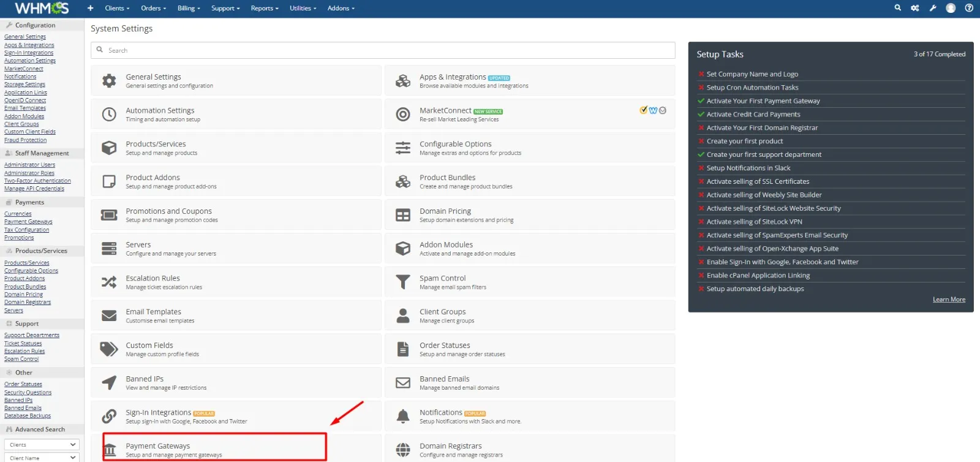
Task: Open the wrench icon in top bar
Action: pyautogui.click(x=933, y=8)
